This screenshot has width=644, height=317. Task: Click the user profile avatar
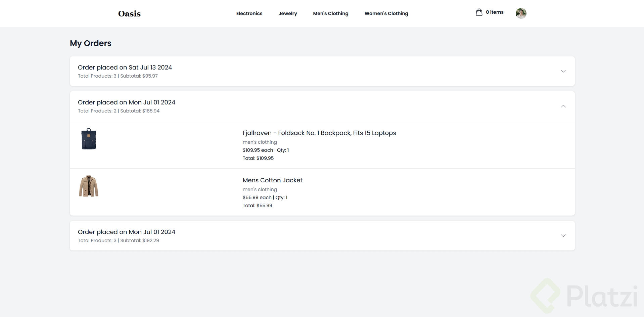click(521, 13)
